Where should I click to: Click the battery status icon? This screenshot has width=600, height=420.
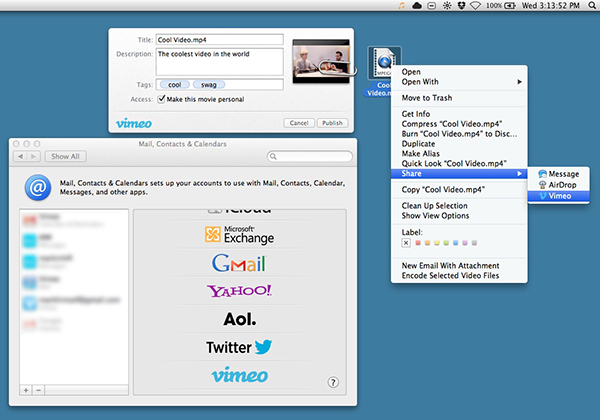510,6
